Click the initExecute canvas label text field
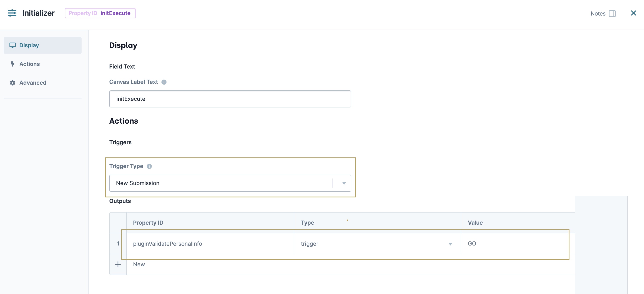The width and height of the screenshot is (644, 294). 230,99
